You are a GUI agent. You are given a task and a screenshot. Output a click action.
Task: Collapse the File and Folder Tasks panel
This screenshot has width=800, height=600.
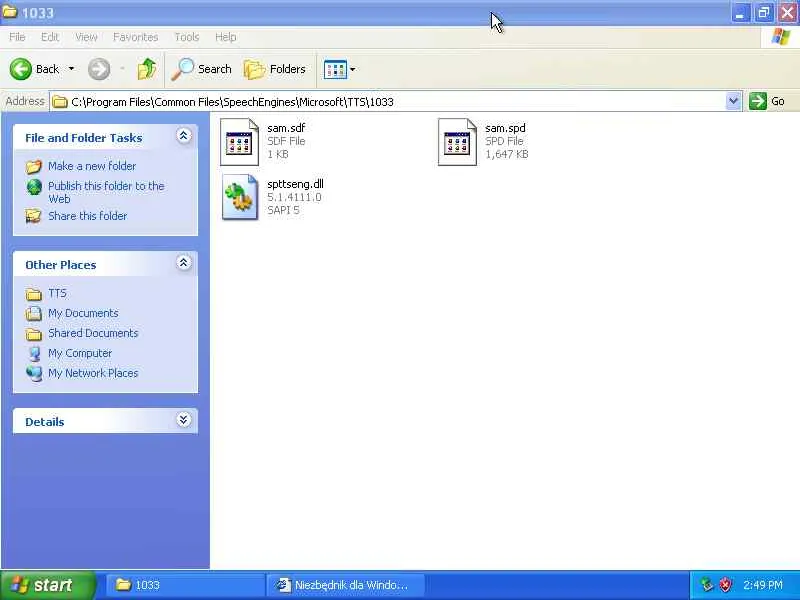click(184, 136)
